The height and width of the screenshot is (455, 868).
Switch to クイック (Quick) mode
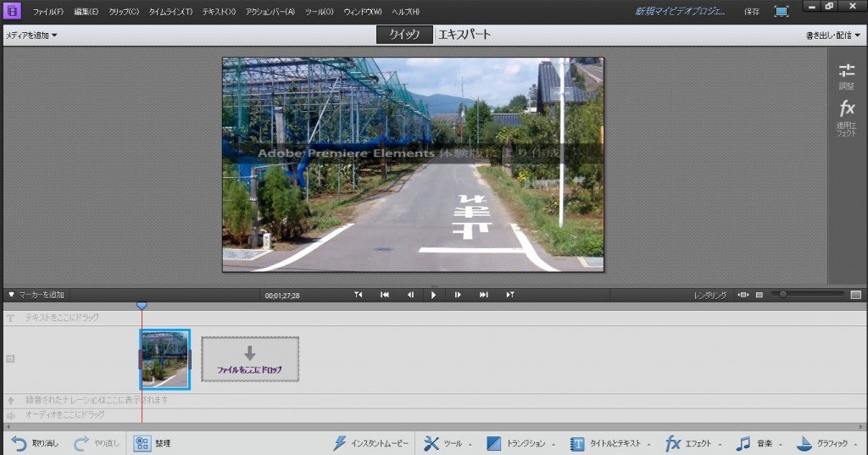pyautogui.click(x=404, y=35)
